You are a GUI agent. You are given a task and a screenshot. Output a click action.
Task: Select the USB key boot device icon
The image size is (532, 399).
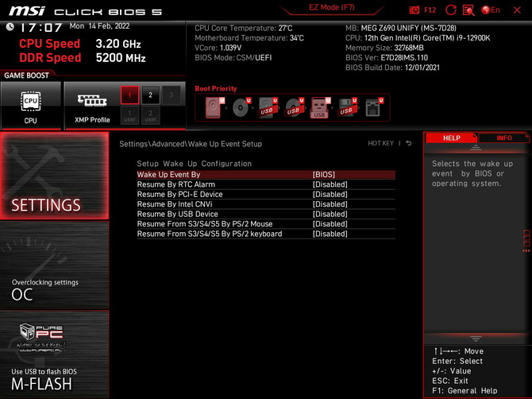(x=320, y=107)
